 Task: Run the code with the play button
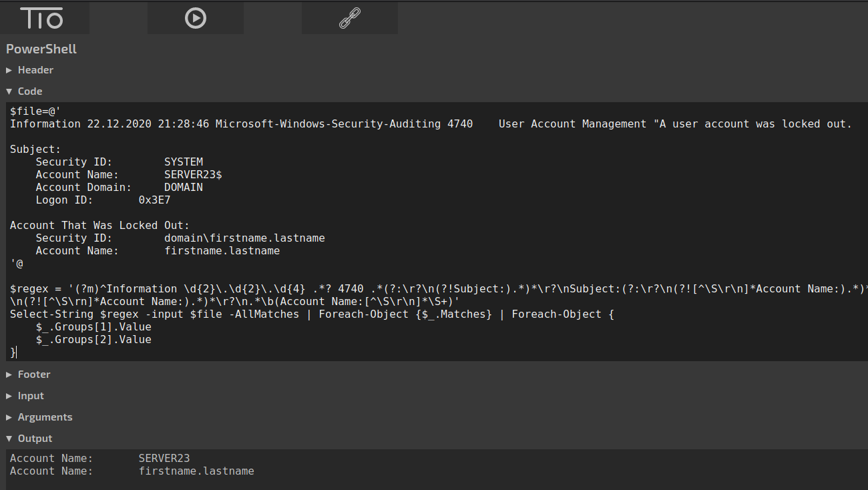195,18
